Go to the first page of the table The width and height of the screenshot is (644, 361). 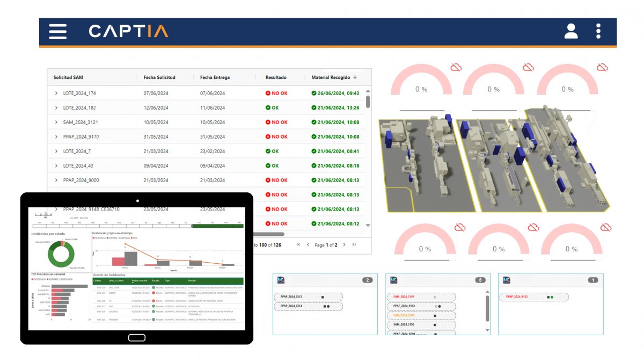pyautogui.click(x=298, y=244)
